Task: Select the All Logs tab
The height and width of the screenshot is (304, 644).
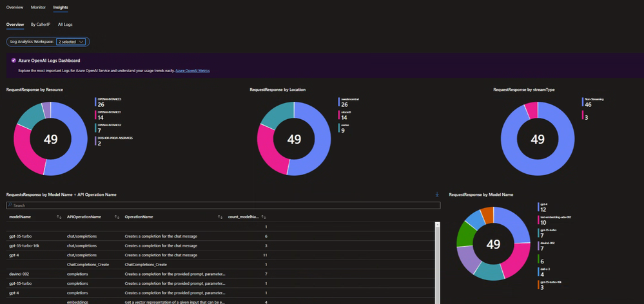Action: 65,24
